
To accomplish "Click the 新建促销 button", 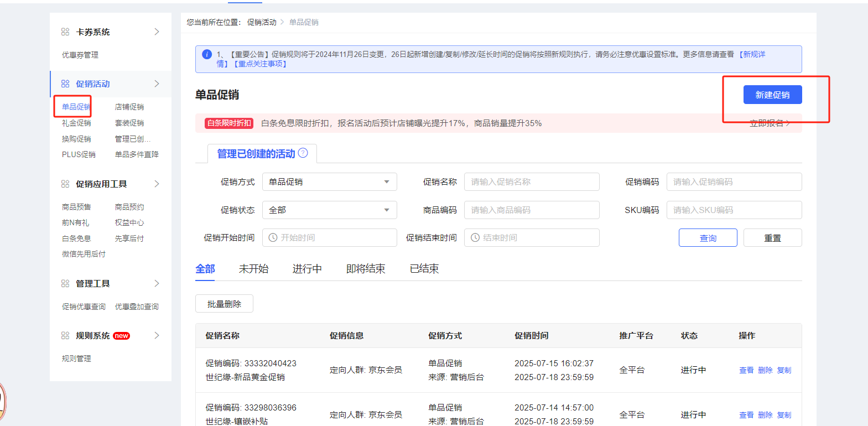I will tap(772, 95).
